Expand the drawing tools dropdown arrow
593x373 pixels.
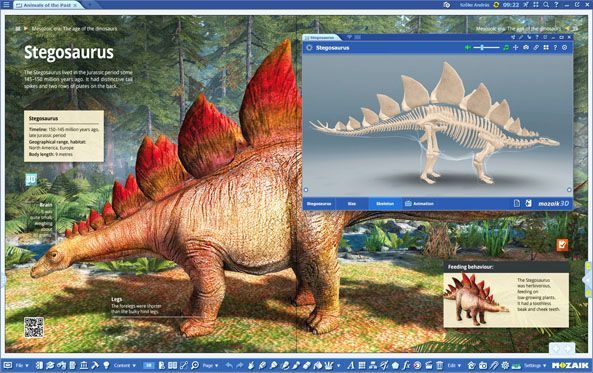pos(338,366)
